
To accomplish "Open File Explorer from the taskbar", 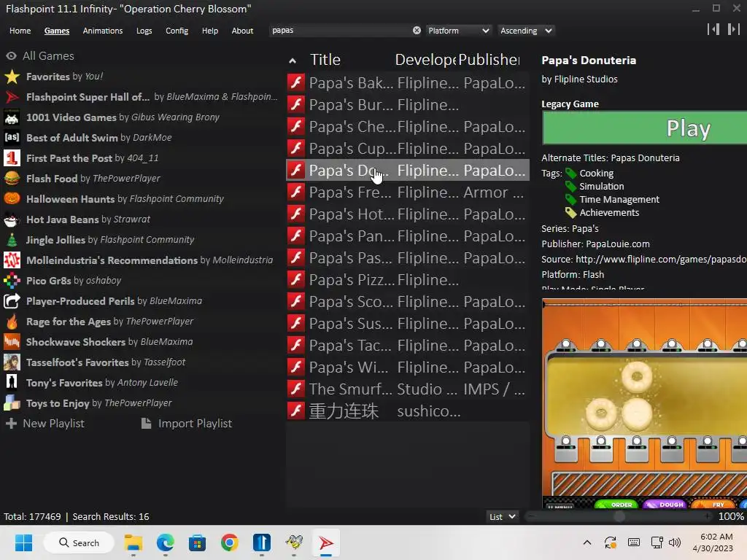I will point(133,542).
